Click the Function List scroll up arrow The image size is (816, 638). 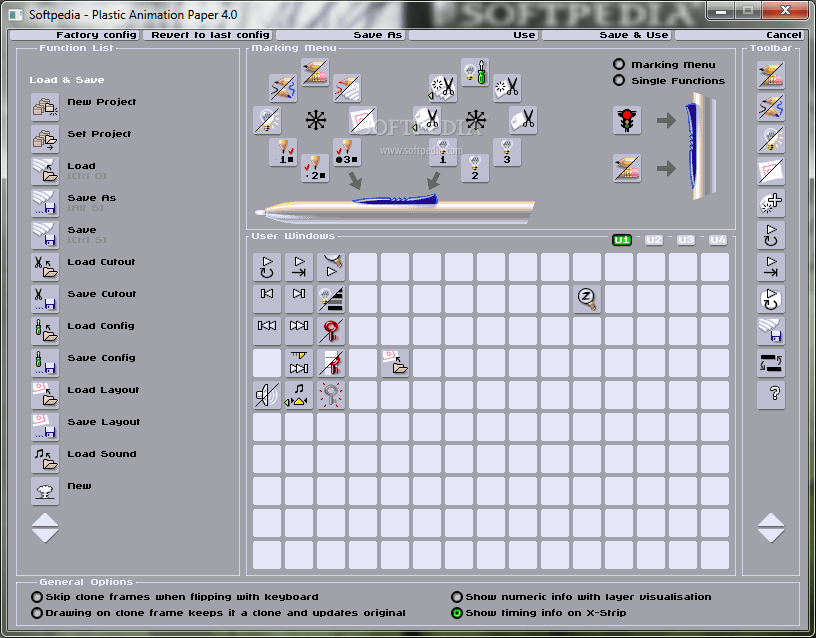click(45, 519)
